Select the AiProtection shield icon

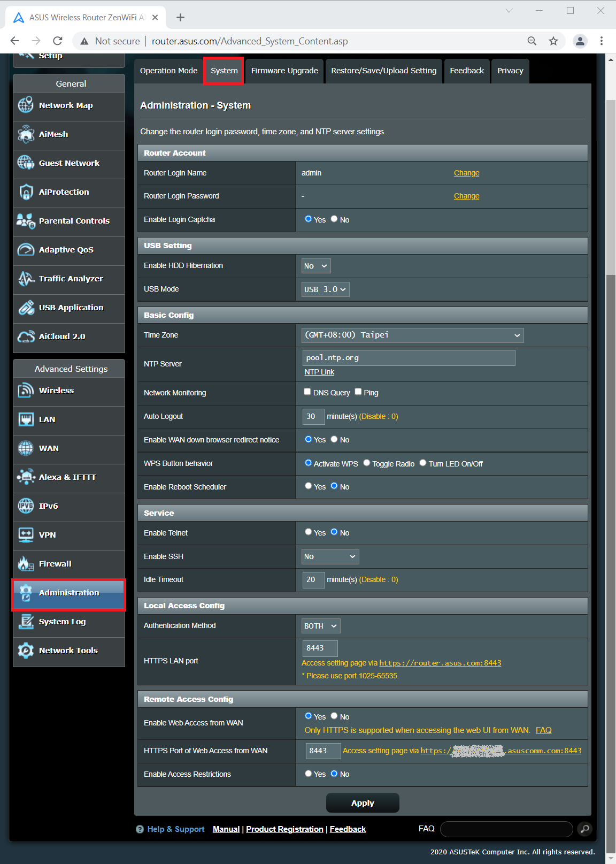[26, 192]
